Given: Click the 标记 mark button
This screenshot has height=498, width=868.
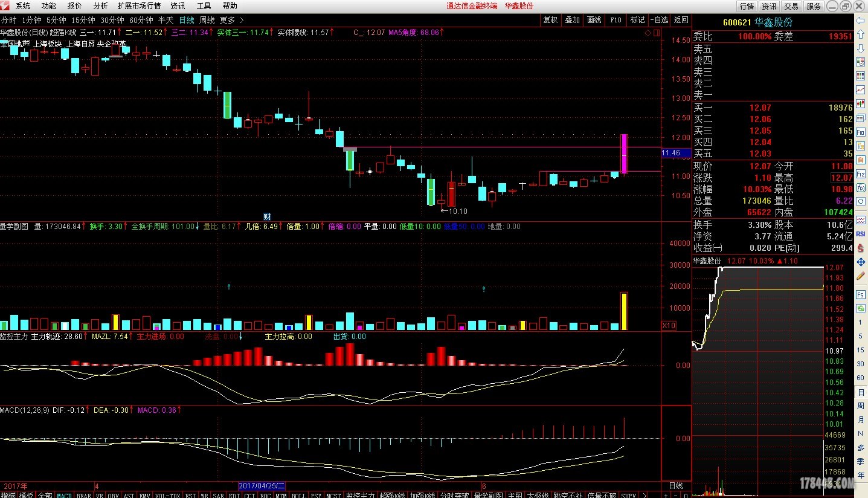Looking at the screenshot, I should point(637,20).
